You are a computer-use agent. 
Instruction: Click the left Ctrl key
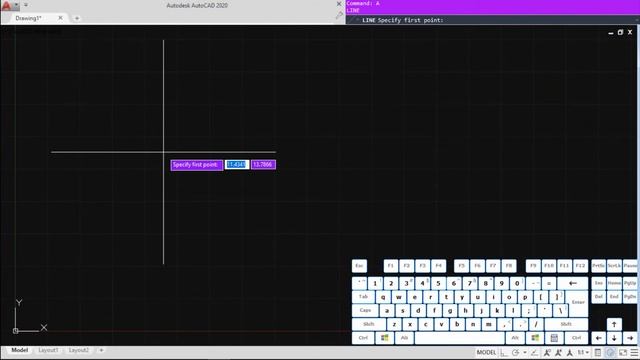(x=363, y=338)
